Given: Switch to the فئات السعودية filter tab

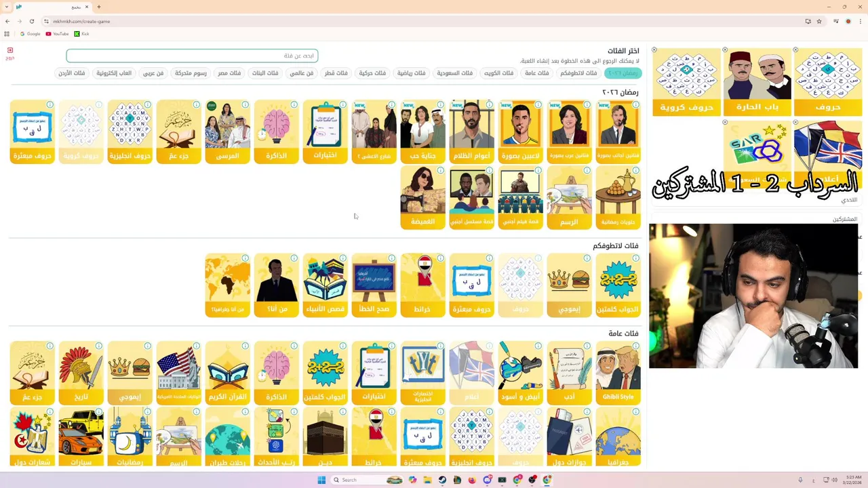Looking at the screenshot, I should click(x=454, y=73).
